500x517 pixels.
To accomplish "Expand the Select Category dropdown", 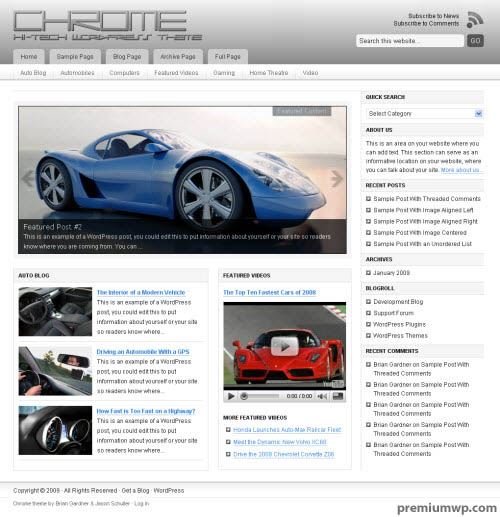I will pos(425,114).
